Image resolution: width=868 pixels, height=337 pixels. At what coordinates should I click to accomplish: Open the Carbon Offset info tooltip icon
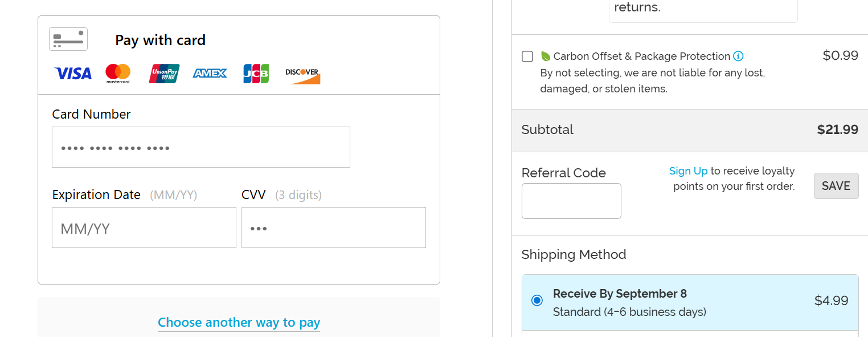point(738,56)
